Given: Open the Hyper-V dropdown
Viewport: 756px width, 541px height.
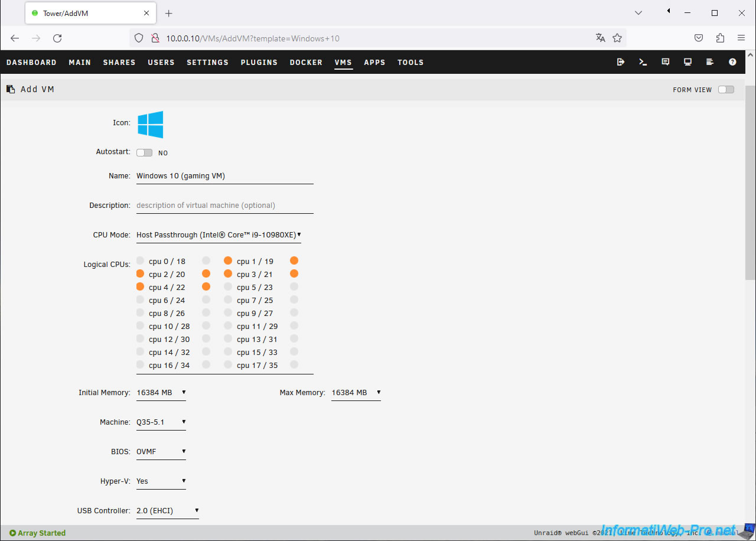Looking at the screenshot, I should point(161,481).
